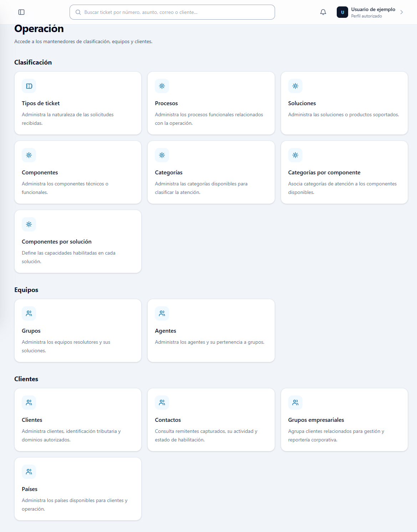Open Componentes por solución title

(x=57, y=242)
